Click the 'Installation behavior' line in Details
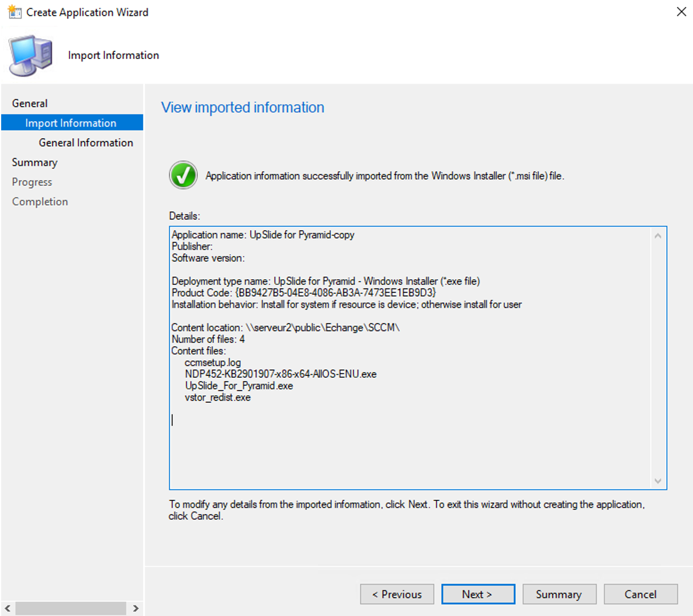 (x=346, y=305)
